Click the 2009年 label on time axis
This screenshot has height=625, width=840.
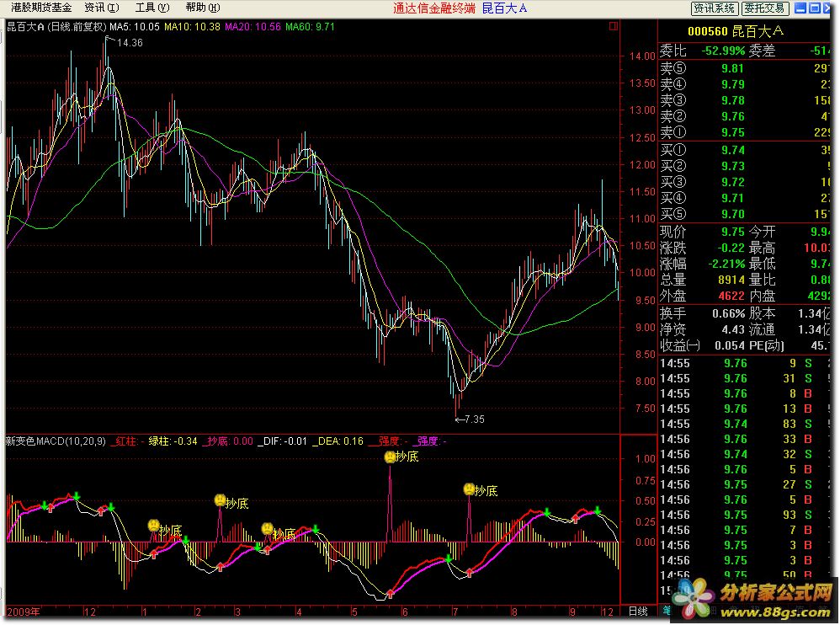click(x=24, y=612)
